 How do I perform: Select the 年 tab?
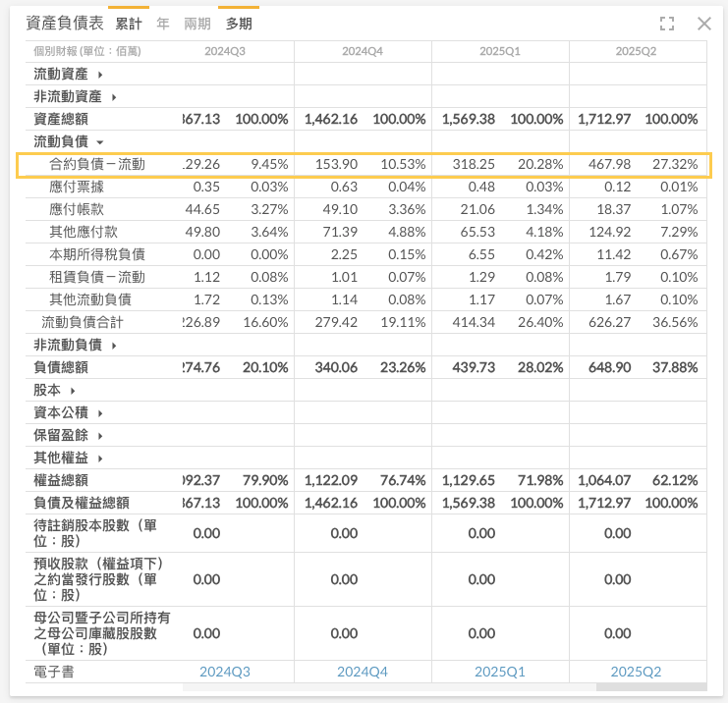coord(163,24)
